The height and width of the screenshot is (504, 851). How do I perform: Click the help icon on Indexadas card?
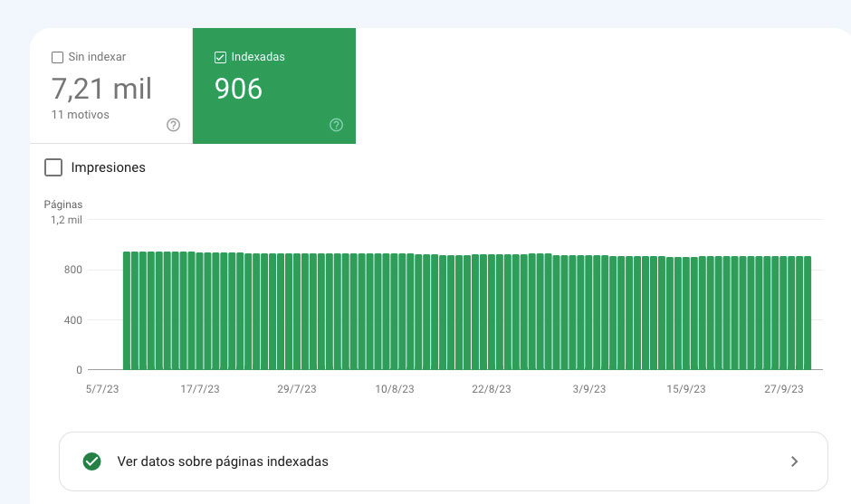336,125
